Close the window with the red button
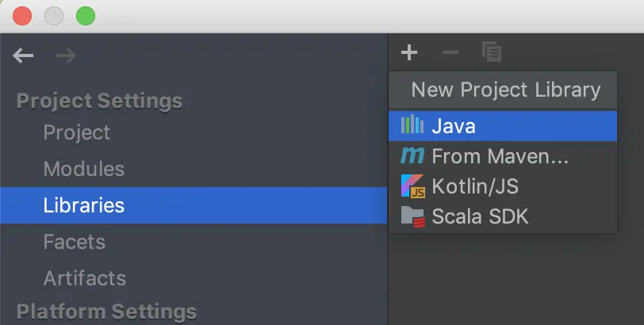The width and height of the screenshot is (644, 325). tap(22, 15)
